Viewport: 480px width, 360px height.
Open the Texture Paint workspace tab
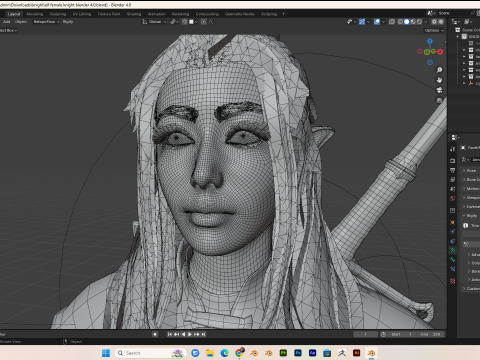[109, 14]
